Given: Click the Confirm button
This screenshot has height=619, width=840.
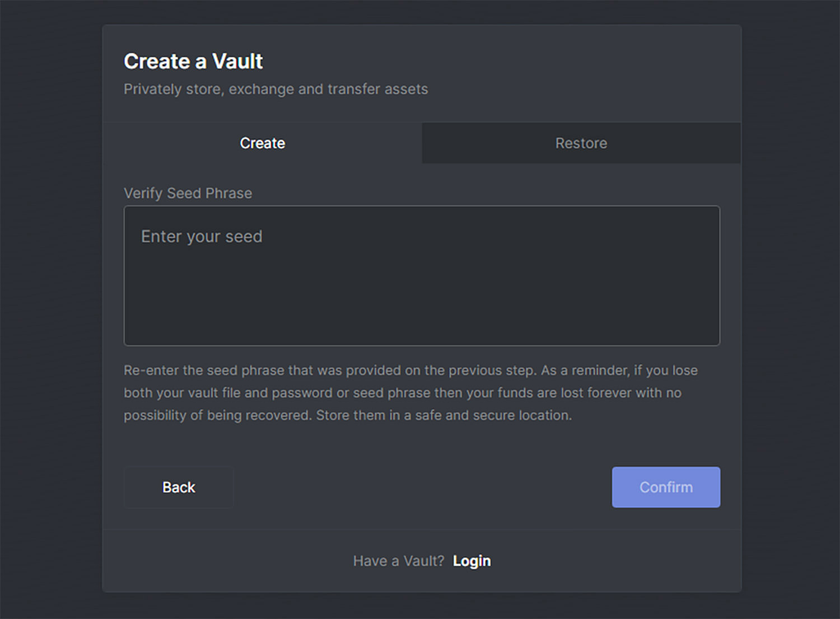Looking at the screenshot, I should (x=666, y=487).
